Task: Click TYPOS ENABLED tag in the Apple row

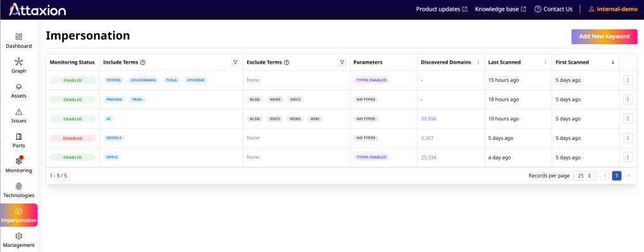Action: tap(371, 157)
